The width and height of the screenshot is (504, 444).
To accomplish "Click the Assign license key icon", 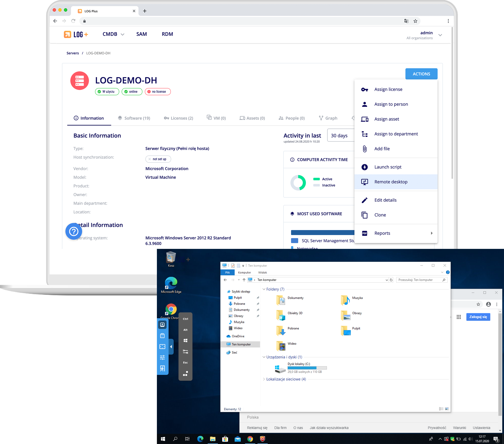I will point(364,89).
